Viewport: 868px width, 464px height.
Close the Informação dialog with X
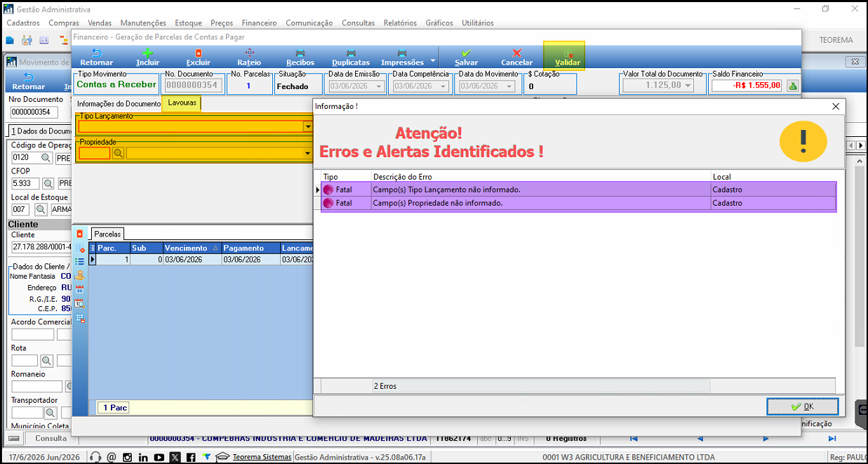[835, 107]
